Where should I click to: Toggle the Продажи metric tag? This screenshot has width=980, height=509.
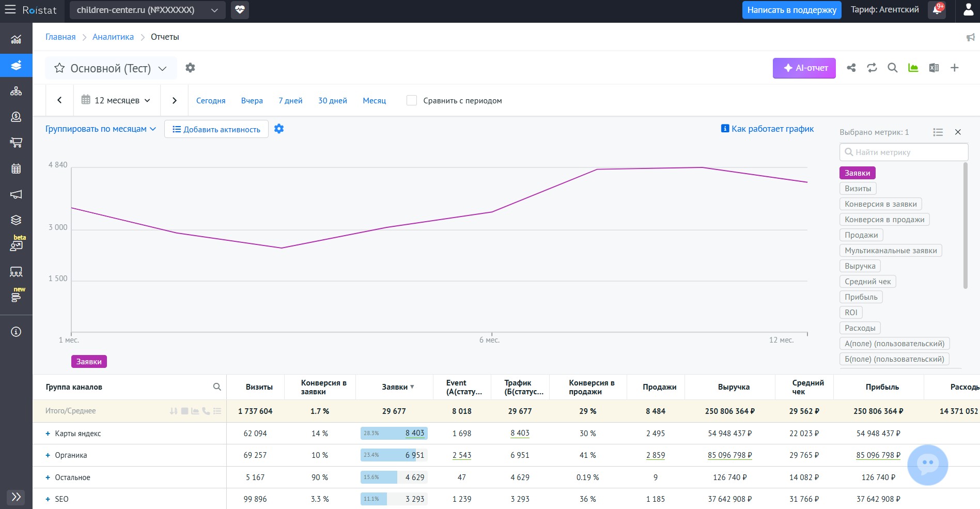pyautogui.click(x=861, y=235)
